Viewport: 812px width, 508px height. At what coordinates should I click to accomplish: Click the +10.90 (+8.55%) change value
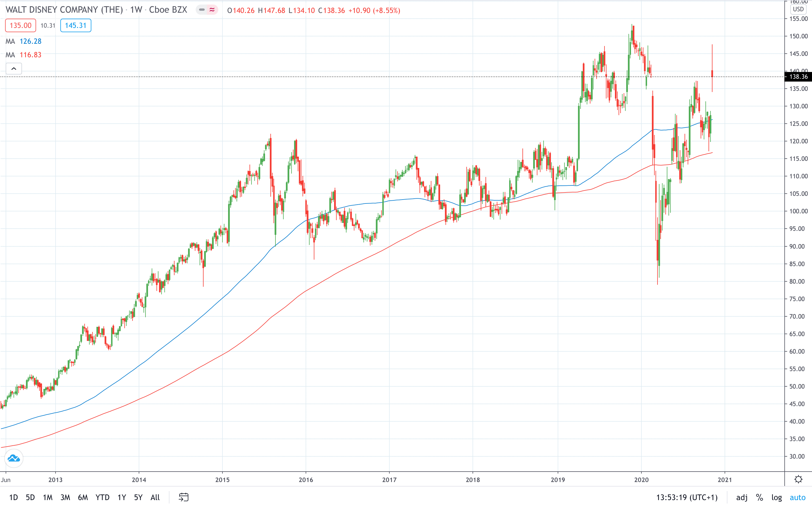(374, 10)
